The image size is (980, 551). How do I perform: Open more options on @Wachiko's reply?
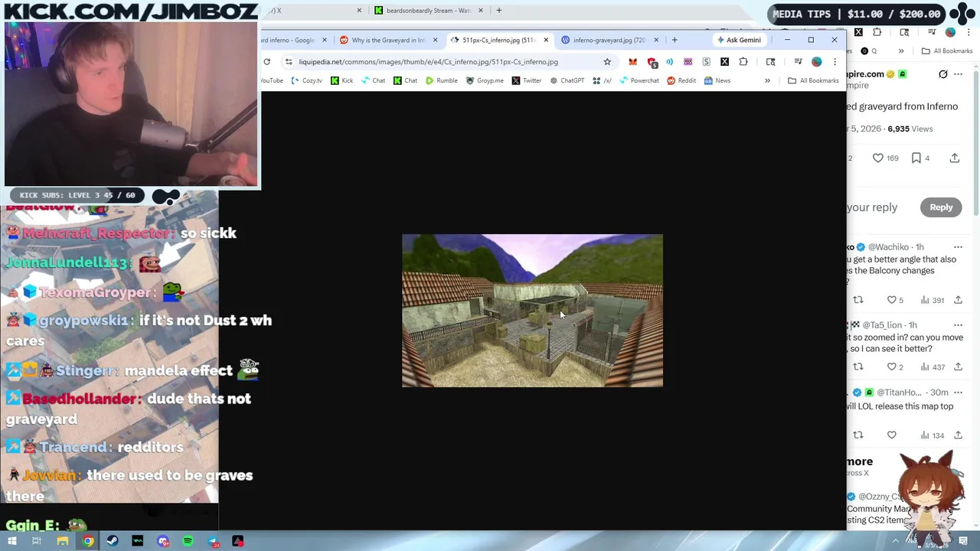coord(958,247)
